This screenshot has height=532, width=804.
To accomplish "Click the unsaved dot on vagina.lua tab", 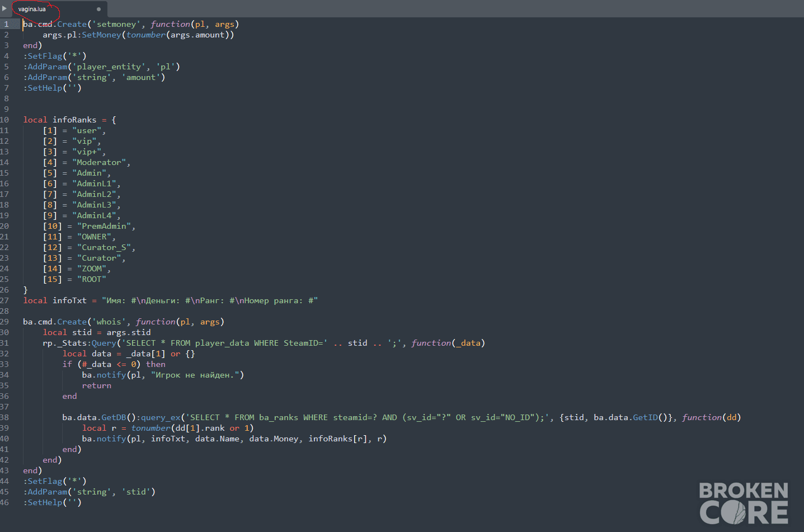I will click(98, 9).
